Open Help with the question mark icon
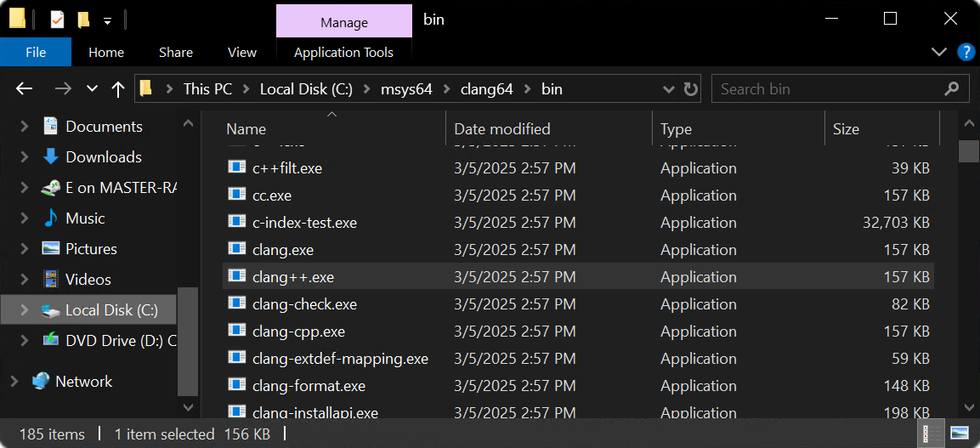The image size is (980, 448). click(966, 52)
